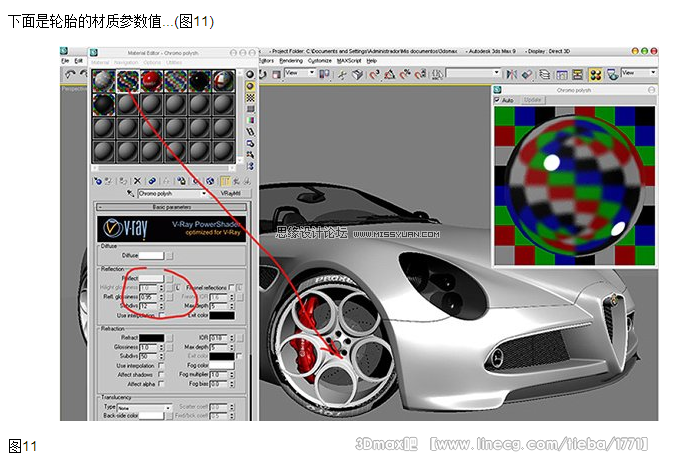Open the Options menu in Material Editor
This screenshot has height=461, width=677.
click(152, 63)
